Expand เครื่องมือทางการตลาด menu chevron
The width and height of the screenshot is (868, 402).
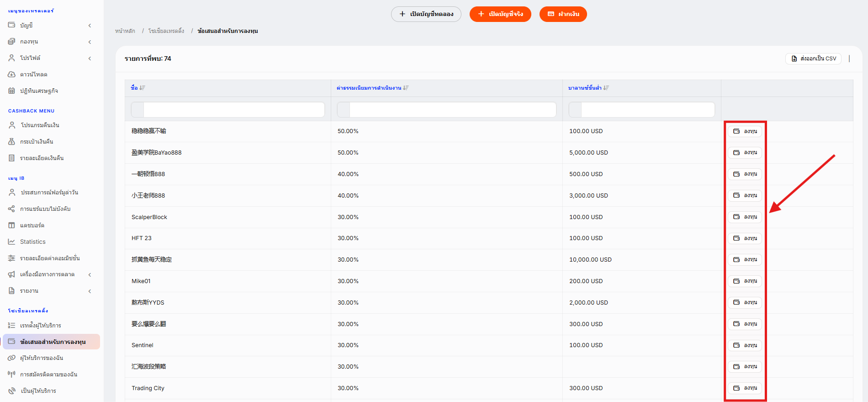(90, 275)
